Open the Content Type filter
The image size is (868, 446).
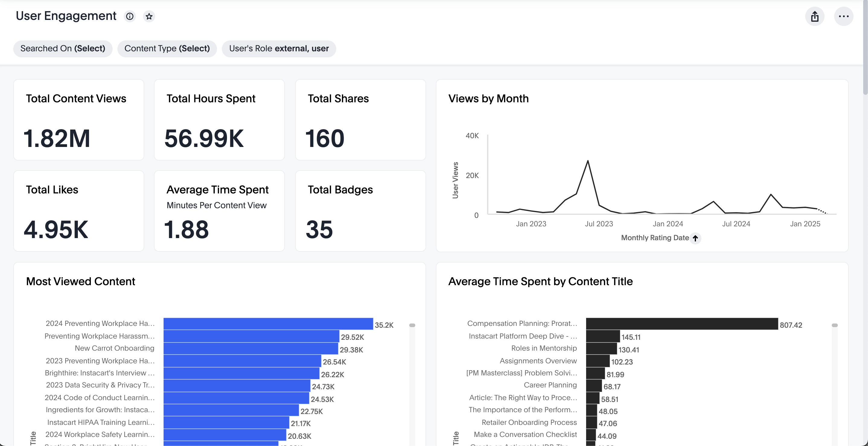167,49
